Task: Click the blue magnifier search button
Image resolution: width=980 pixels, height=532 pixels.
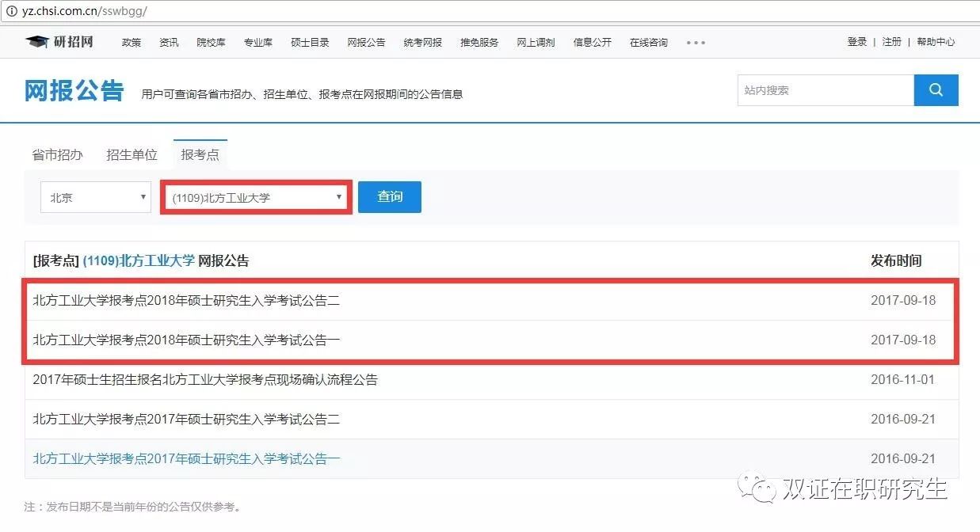Action: click(x=936, y=90)
